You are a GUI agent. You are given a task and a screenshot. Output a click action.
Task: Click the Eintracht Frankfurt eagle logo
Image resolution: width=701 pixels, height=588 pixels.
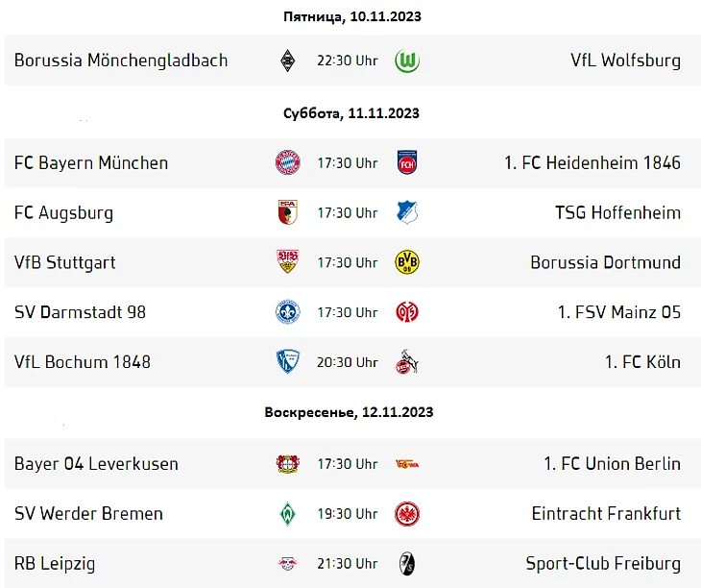[407, 514]
